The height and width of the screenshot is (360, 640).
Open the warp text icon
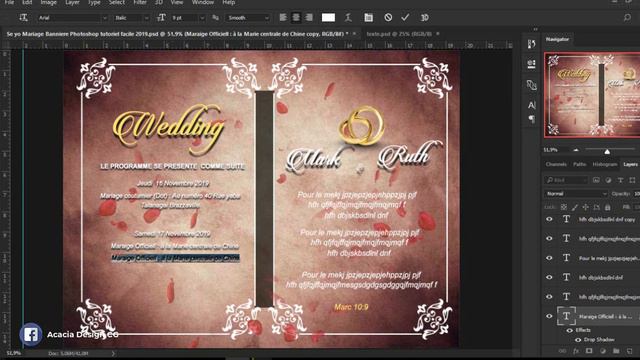coord(348,18)
